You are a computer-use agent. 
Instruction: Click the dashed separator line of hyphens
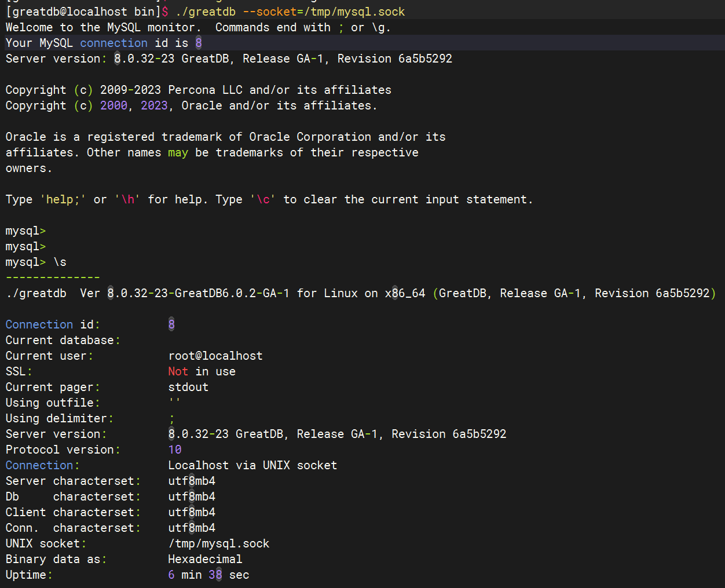click(x=53, y=277)
